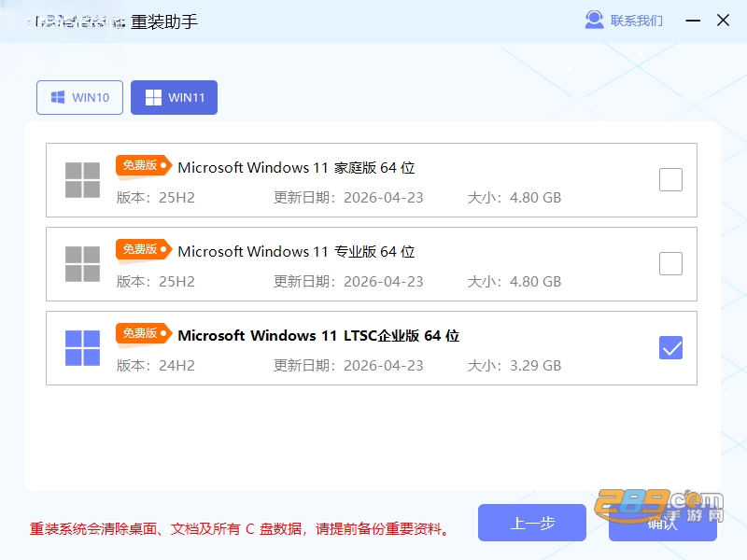Check the Windows 11 专业版 64 位 checkbox

click(x=670, y=263)
